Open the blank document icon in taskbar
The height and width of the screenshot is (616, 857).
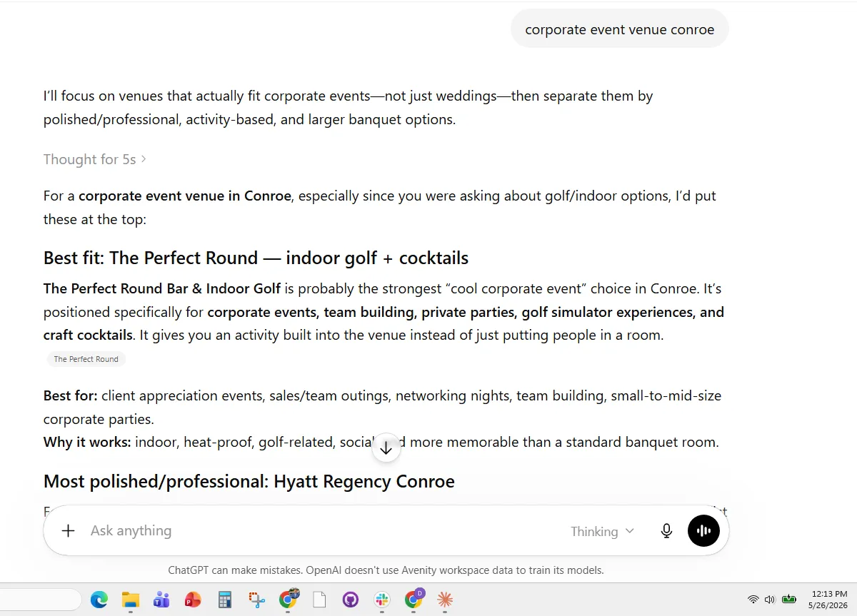[x=319, y=600]
